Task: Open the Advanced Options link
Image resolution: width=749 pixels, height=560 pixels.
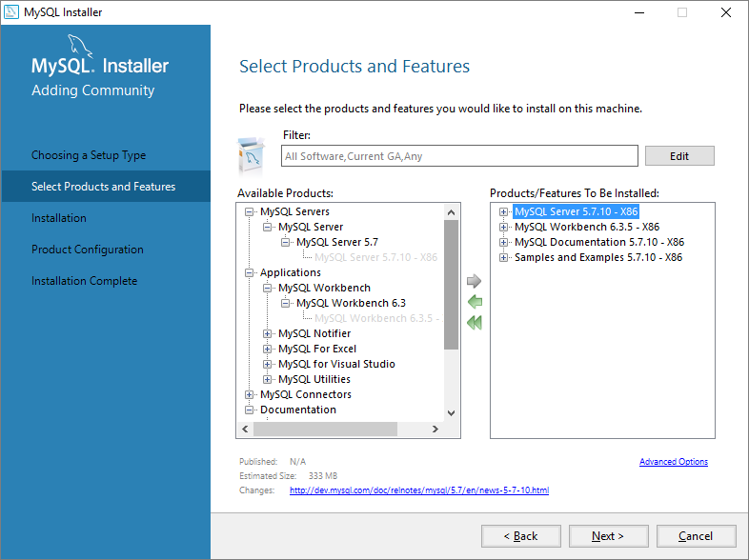Action: pos(674,462)
